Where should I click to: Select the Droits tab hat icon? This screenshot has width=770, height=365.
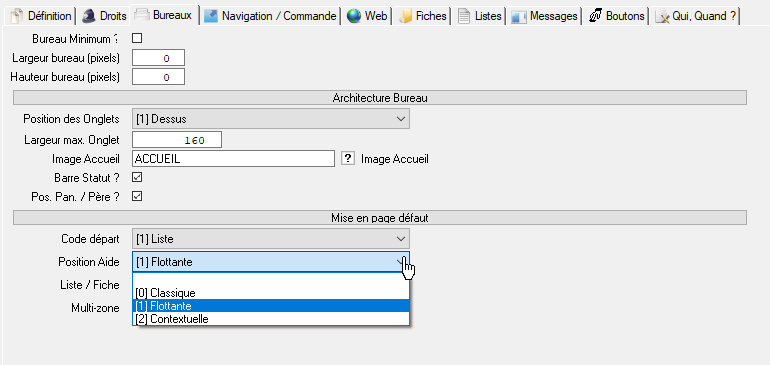(89, 16)
